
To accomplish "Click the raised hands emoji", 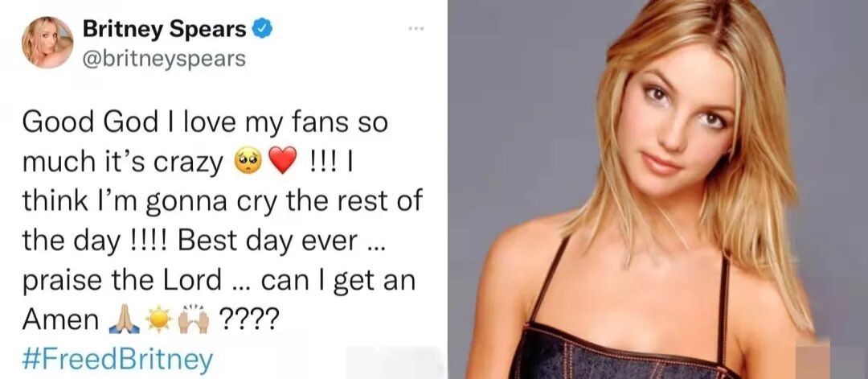I will [193, 320].
